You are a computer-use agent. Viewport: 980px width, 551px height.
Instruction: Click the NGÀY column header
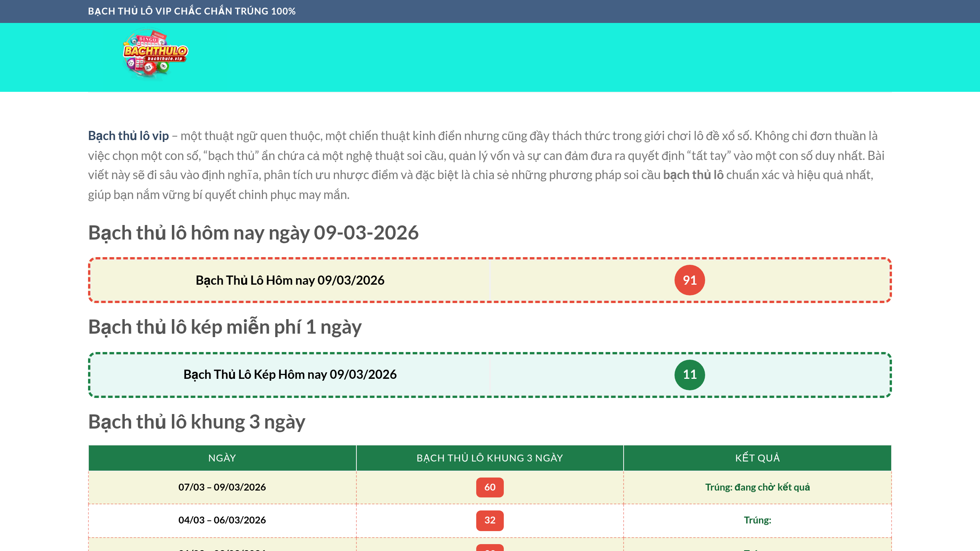222,458
